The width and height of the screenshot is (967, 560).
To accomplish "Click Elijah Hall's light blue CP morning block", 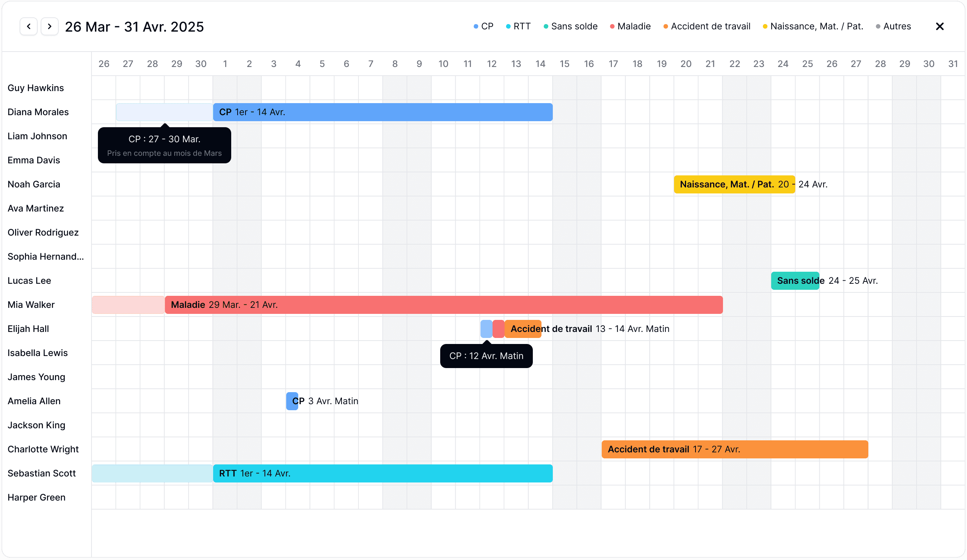I will (486, 329).
